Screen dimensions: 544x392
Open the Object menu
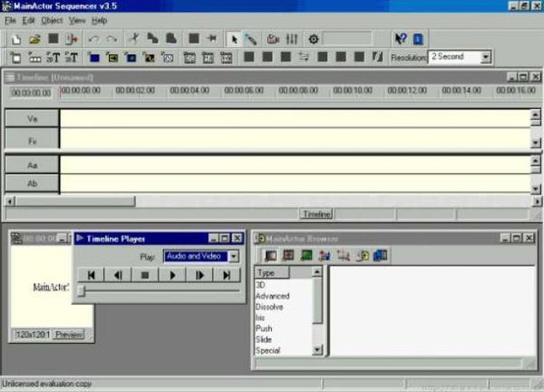coord(52,21)
